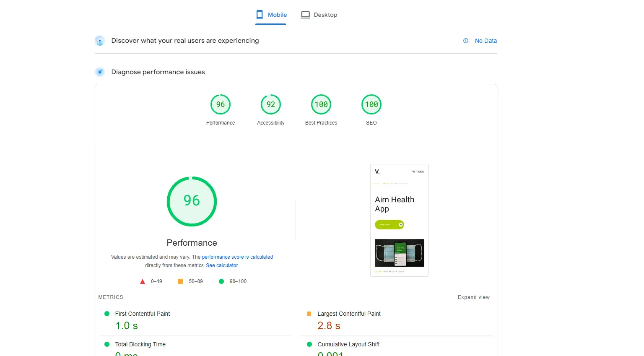
Task: Click Expand view for metrics
Action: [x=474, y=297]
